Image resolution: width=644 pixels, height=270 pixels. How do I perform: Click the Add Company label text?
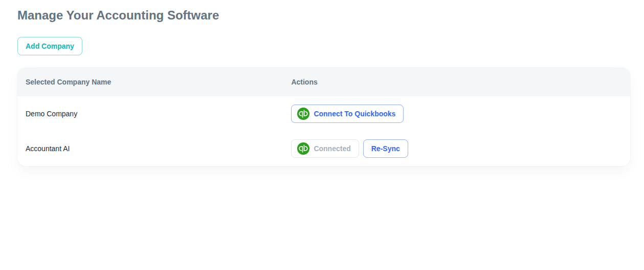[50, 46]
